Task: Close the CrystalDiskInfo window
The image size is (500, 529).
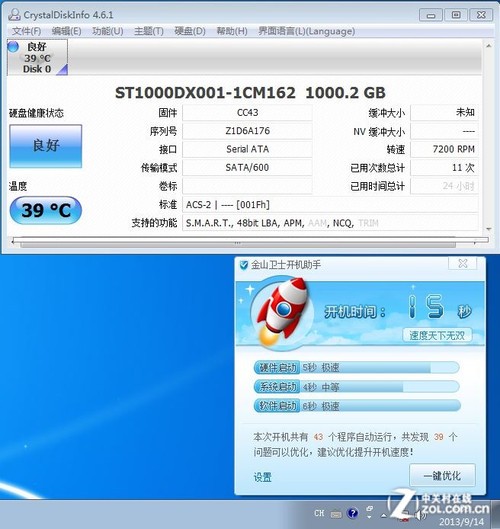Action: [x=481, y=15]
